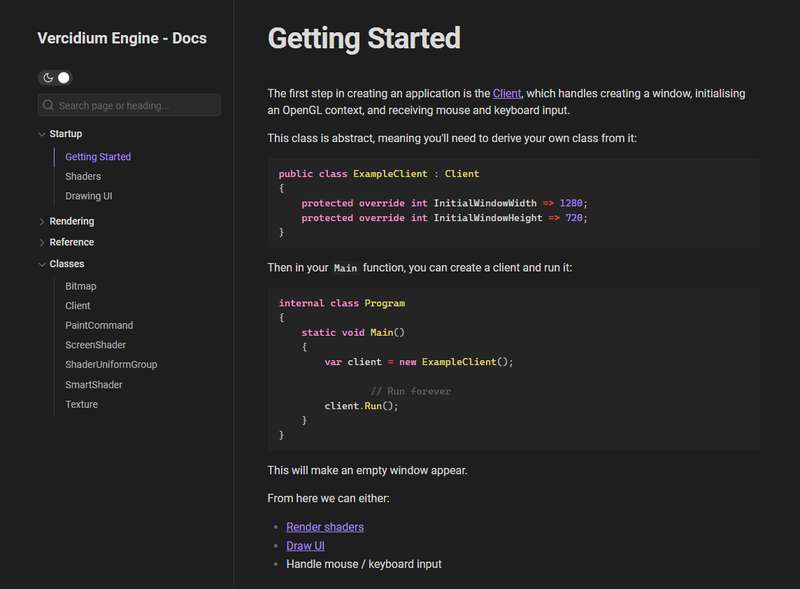The height and width of the screenshot is (589, 800).
Task: Click the 'From here we can either:' text
Action: [328, 498]
